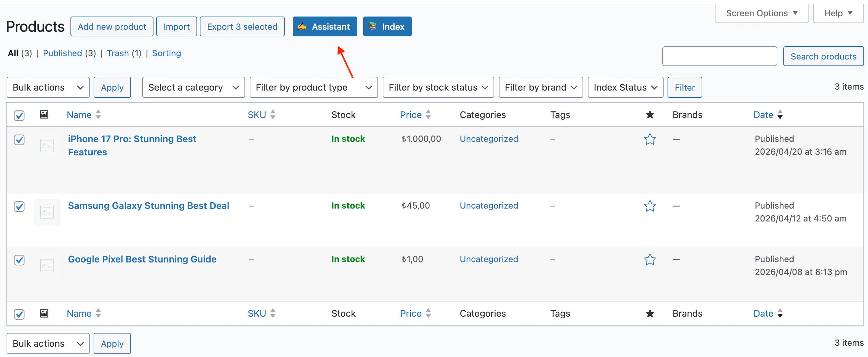
Task: Open iPhone 17 Pro placeholder thumbnail
Action: [x=47, y=145]
